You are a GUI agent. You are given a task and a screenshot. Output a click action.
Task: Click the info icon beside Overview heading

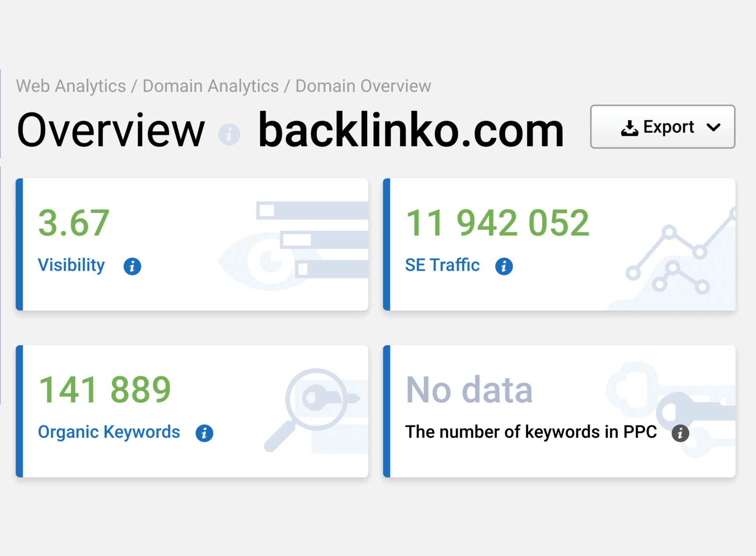point(229,135)
